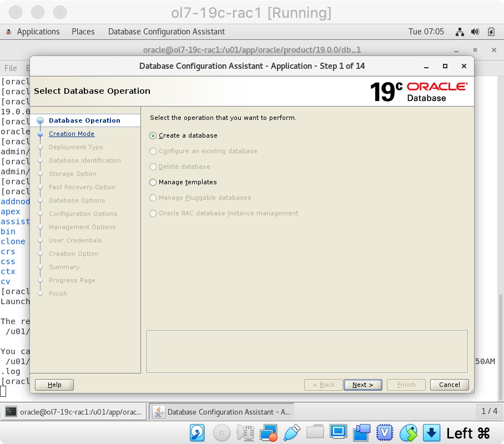This screenshot has height=444, width=504.
Task: Click Deployment Type step in sidebar
Action: pos(76,147)
